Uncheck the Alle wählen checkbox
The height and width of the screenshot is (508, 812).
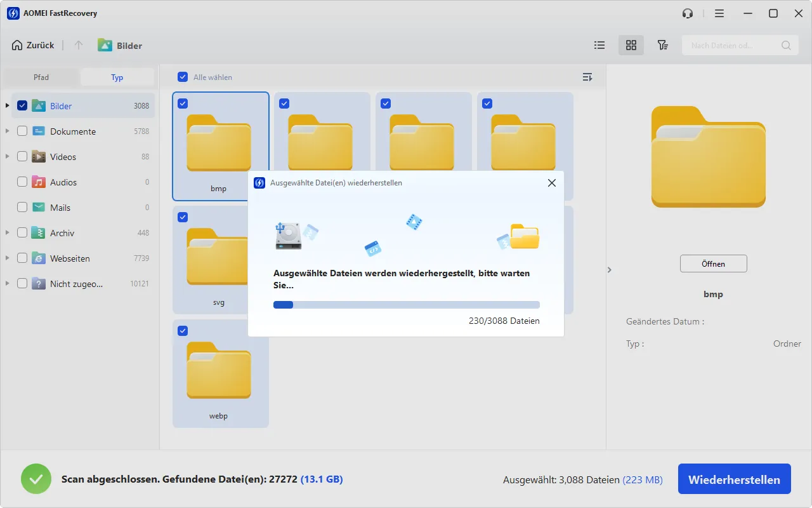pyautogui.click(x=183, y=77)
